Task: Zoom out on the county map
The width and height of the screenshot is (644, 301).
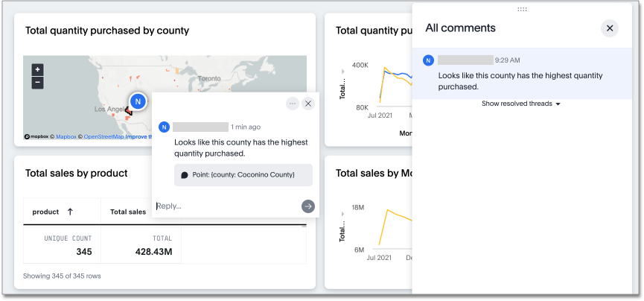Action: (37, 82)
